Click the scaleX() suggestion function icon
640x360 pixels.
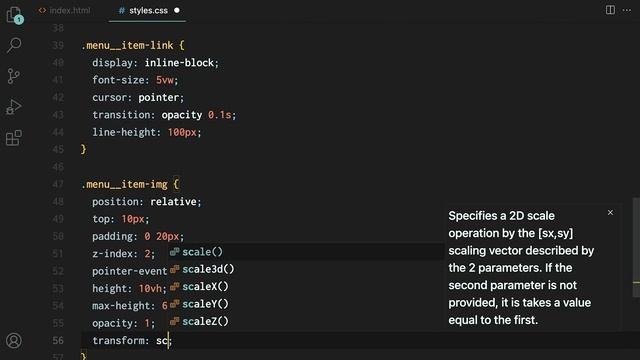(x=175, y=287)
